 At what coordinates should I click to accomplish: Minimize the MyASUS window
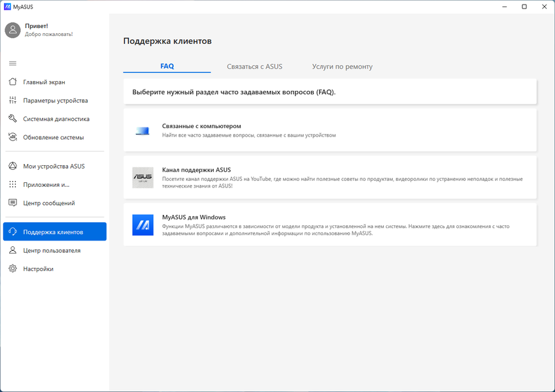pyautogui.click(x=505, y=7)
